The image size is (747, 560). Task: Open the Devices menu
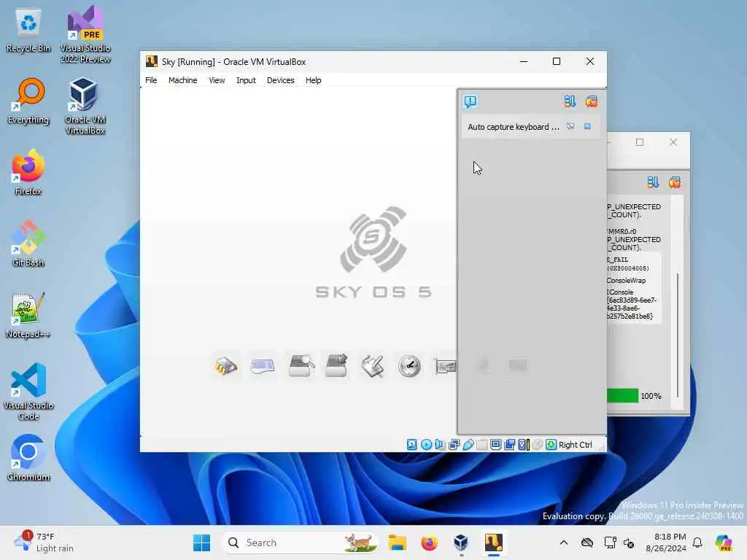280,80
